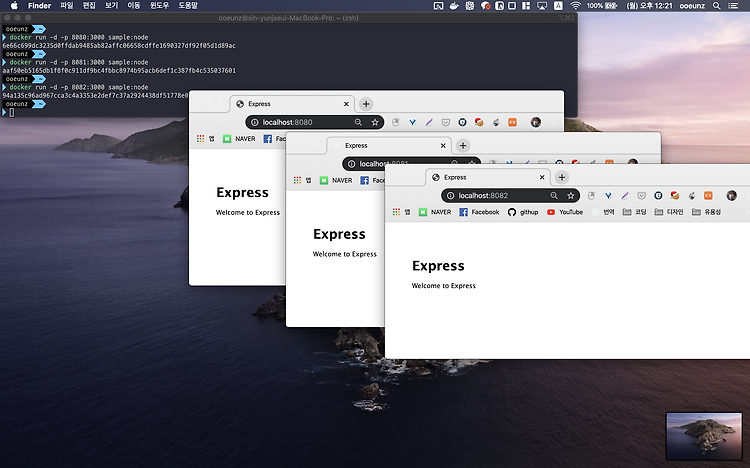
Task: Open the githup bookmark
Action: pyautogui.click(x=523, y=212)
